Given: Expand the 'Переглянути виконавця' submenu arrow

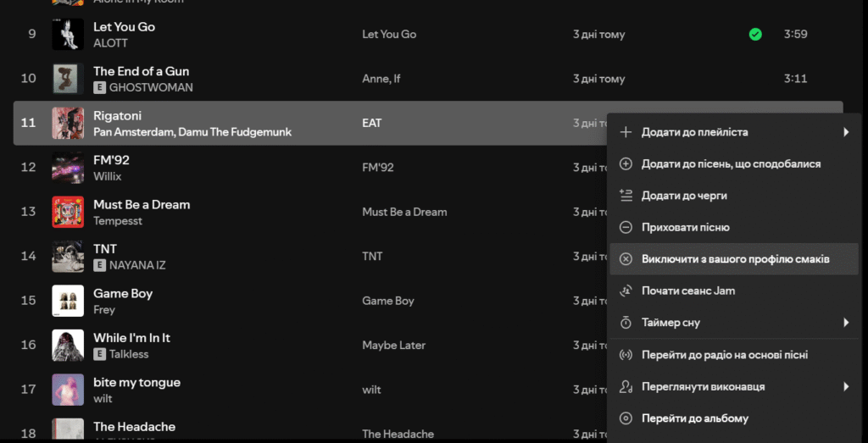Looking at the screenshot, I should (845, 386).
